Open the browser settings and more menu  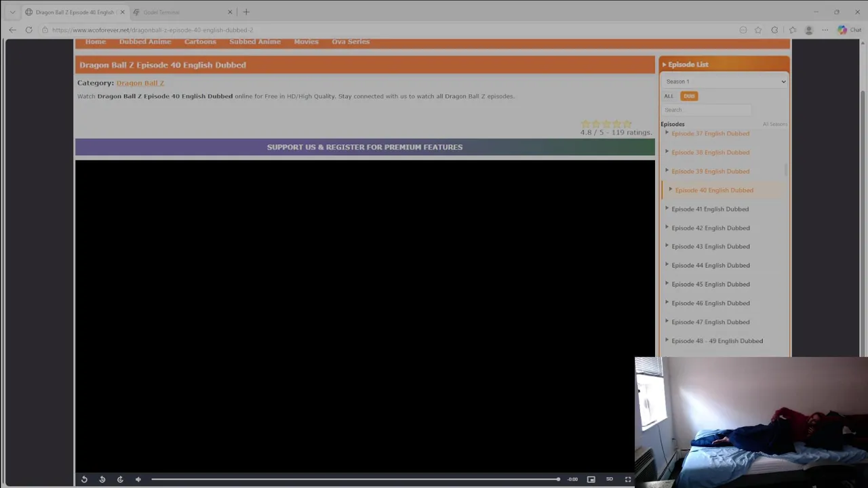825,30
